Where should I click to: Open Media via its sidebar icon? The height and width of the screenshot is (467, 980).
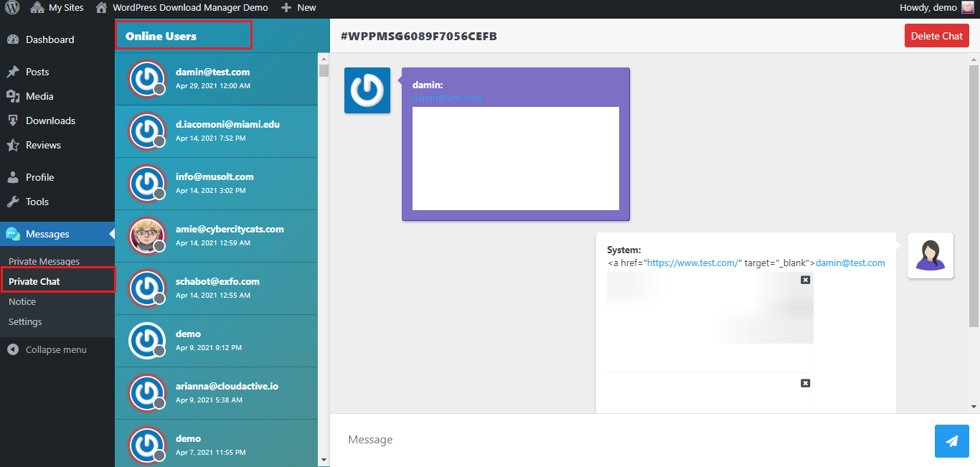tap(14, 96)
